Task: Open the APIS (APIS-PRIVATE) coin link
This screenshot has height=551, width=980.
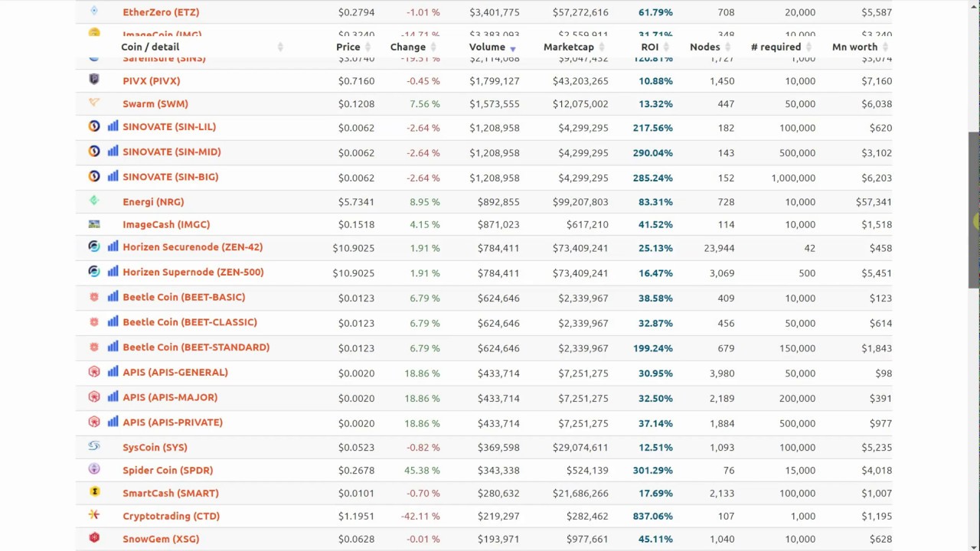Action: coord(173,422)
